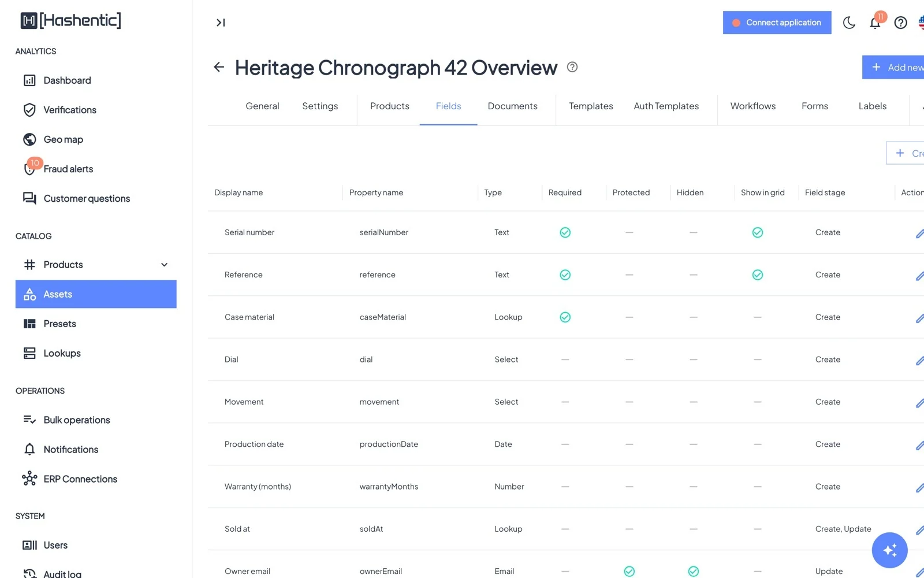The image size is (924, 578).
Task: Open Geo map in the sidebar
Action: pyautogui.click(x=96, y=139)
